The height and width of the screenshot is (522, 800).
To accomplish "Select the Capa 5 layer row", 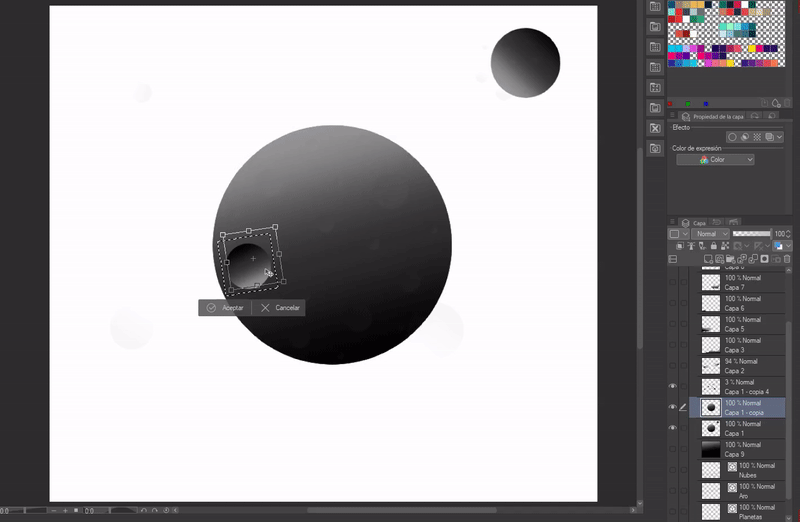I will [x=742, y=324].
